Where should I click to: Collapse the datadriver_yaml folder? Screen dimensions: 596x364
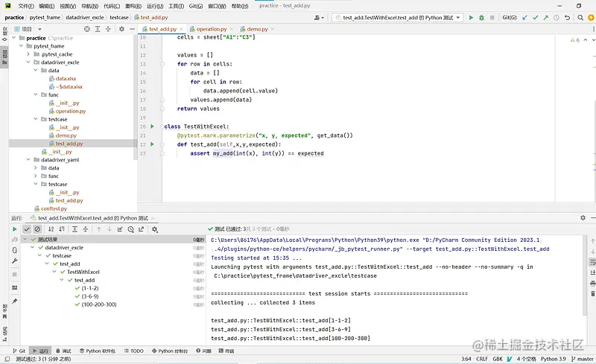tap(28, 159)
